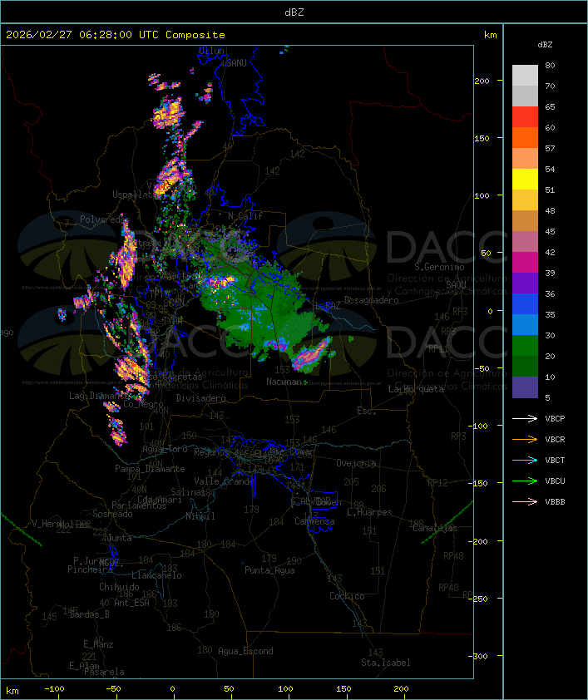This screenshot has width=588, height=700.
Task: Click the km label at bottom left
Action: 12,691
